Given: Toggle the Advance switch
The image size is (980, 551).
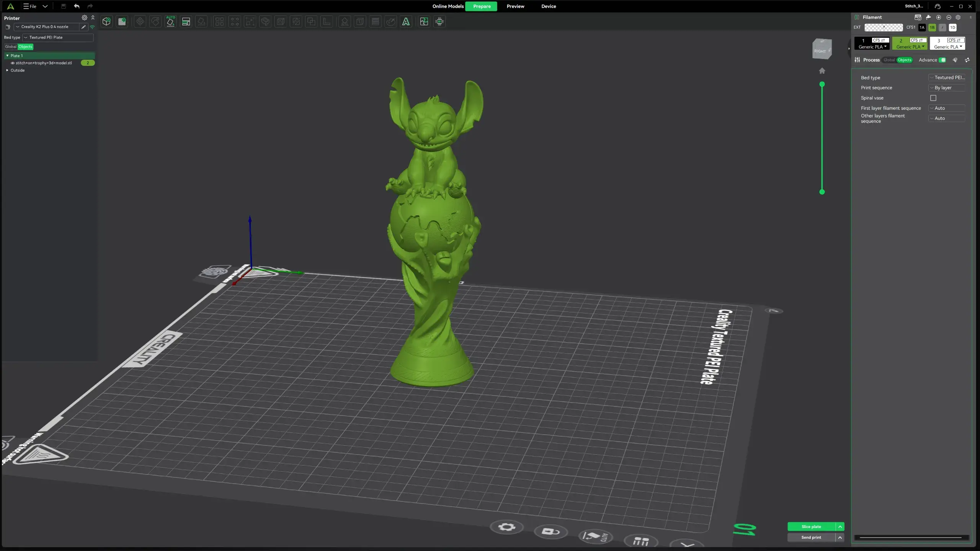Looking at the screenshot, I should point(942,60).
